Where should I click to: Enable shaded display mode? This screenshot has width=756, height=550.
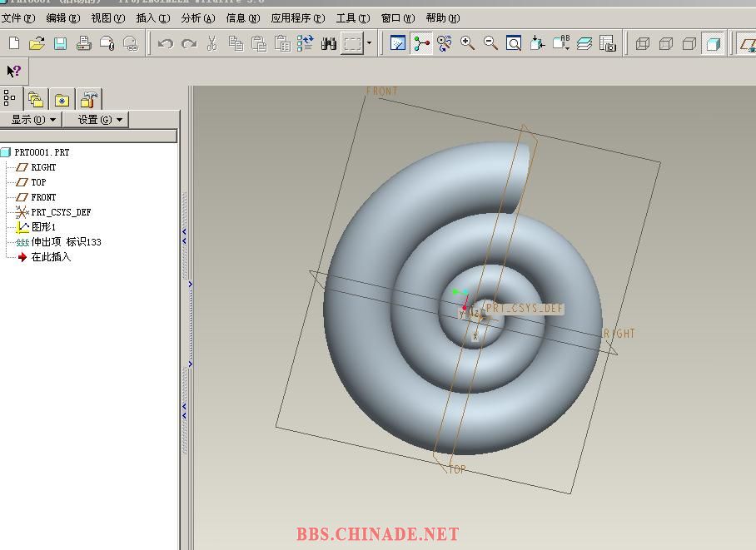tap(713, 43)
